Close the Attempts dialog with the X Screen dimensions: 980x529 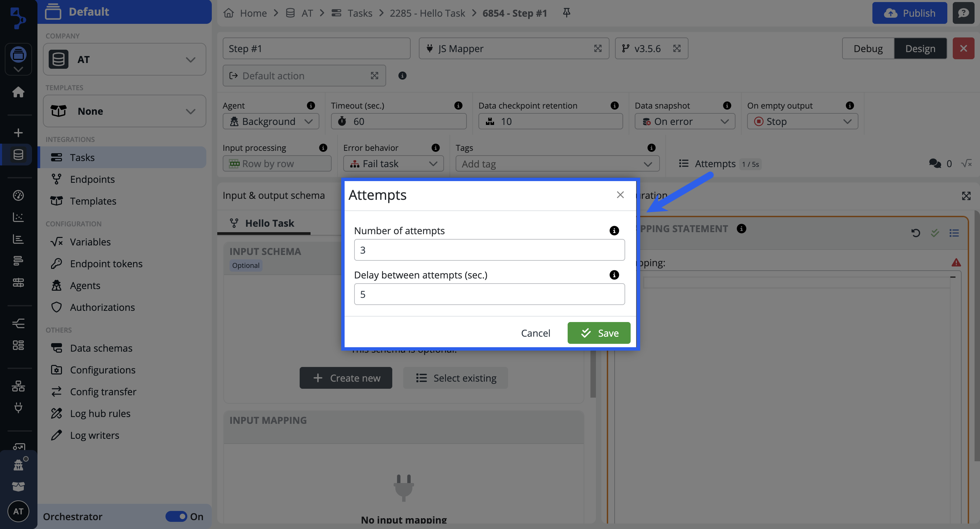click(x=620, y=195)
